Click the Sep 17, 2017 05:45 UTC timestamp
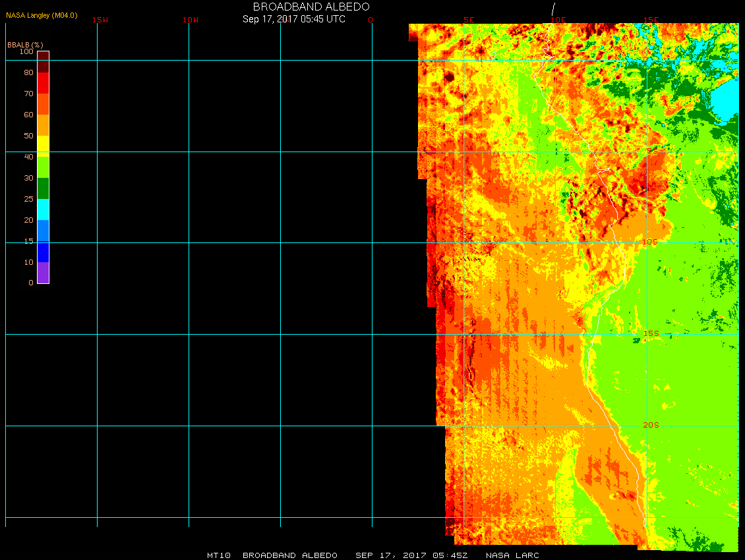 (x=294, y=19)
